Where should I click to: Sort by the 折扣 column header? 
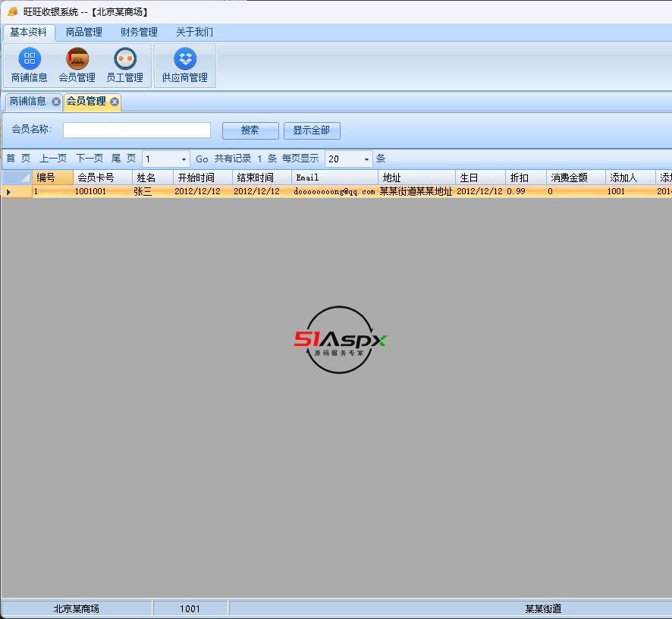(x=526, y=177)
